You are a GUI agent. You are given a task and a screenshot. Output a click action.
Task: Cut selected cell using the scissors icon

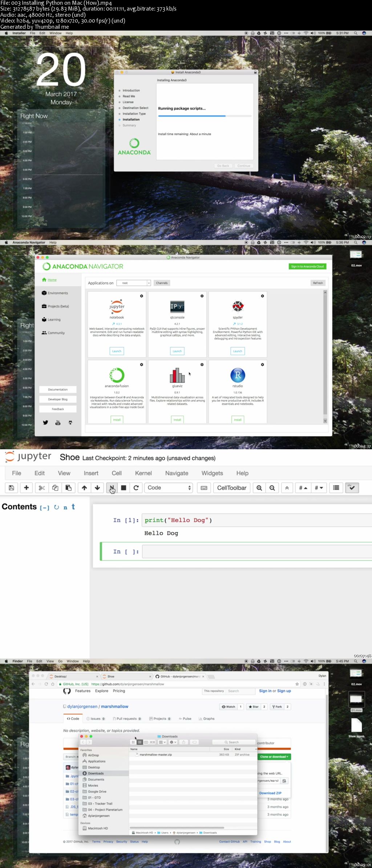pyautogui.click(x=41, y=488)
